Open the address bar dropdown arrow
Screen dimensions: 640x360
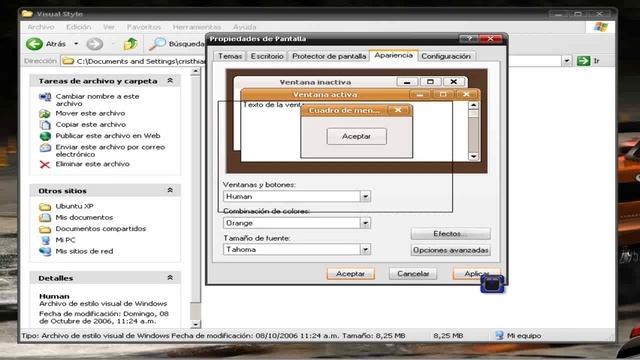tap(567, 61)
